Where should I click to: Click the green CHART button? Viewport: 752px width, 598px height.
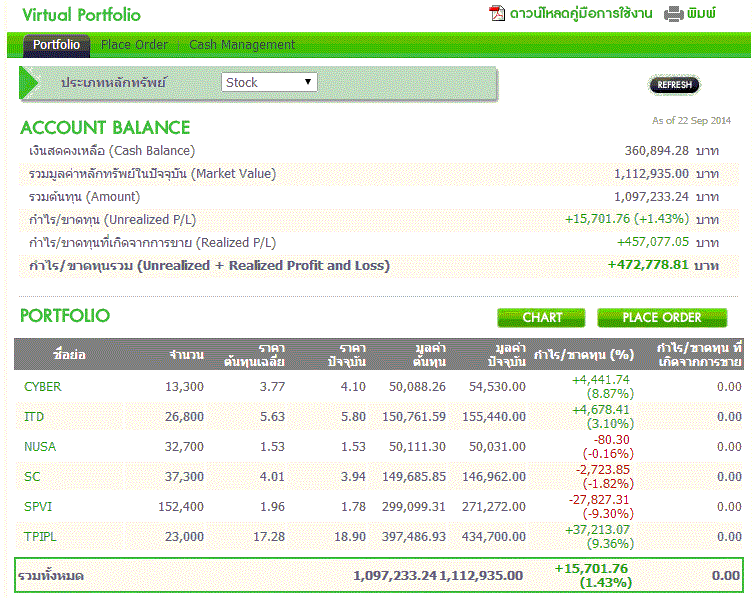(x=542, y=318)
